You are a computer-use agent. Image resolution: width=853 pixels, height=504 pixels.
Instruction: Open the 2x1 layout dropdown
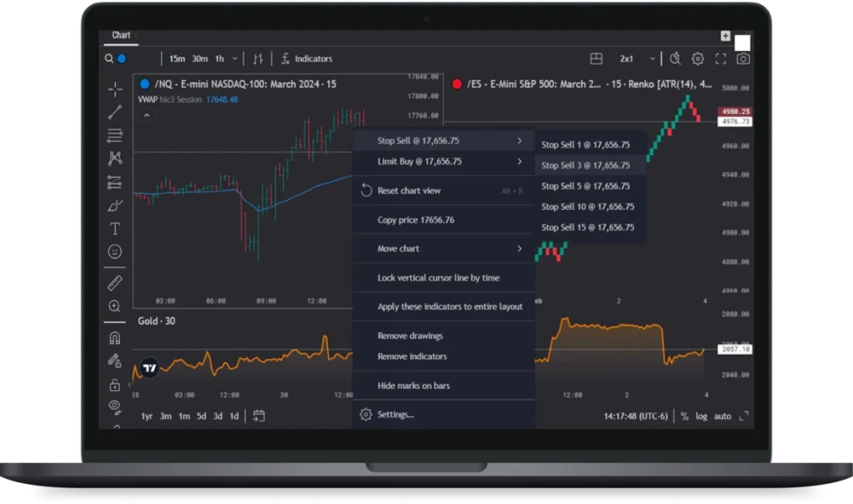point(634,59)
